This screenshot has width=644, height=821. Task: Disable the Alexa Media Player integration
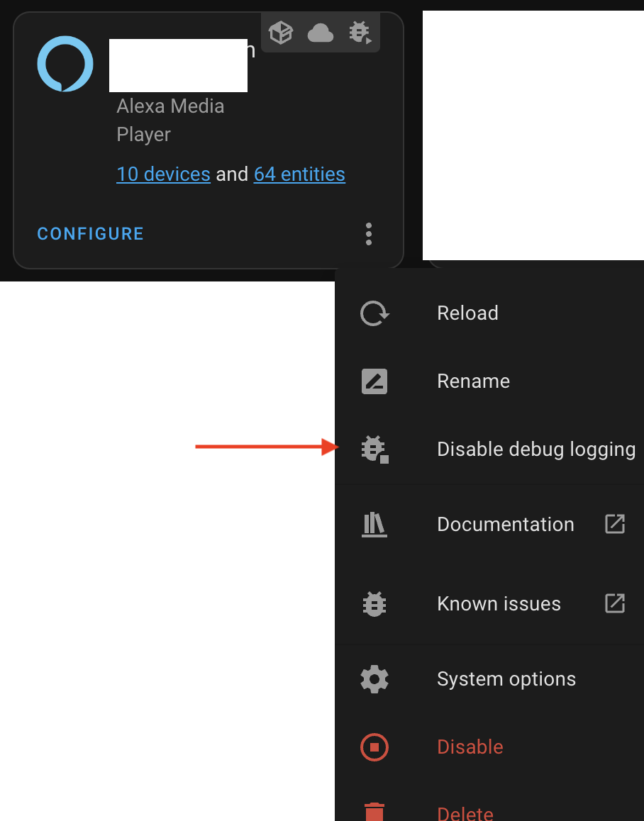tap(470, 747)
